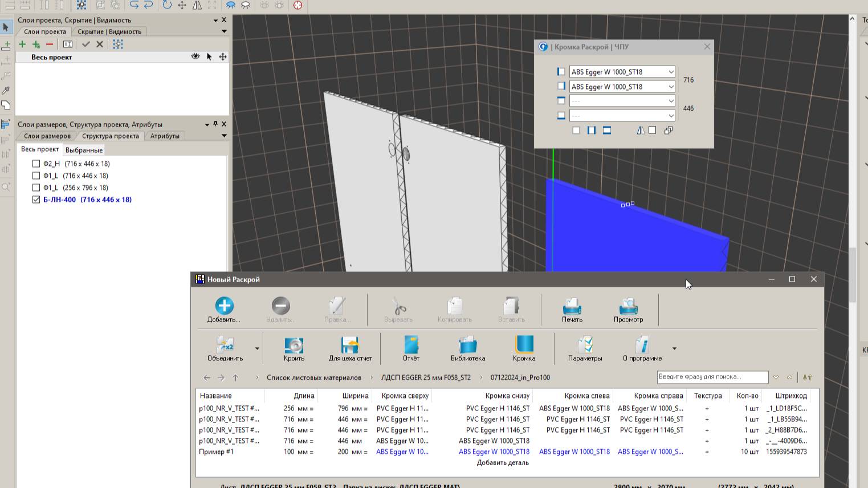
Task: Expand first ABS Egger W 1000_ST18 dropdown
Action: [671, 72]
